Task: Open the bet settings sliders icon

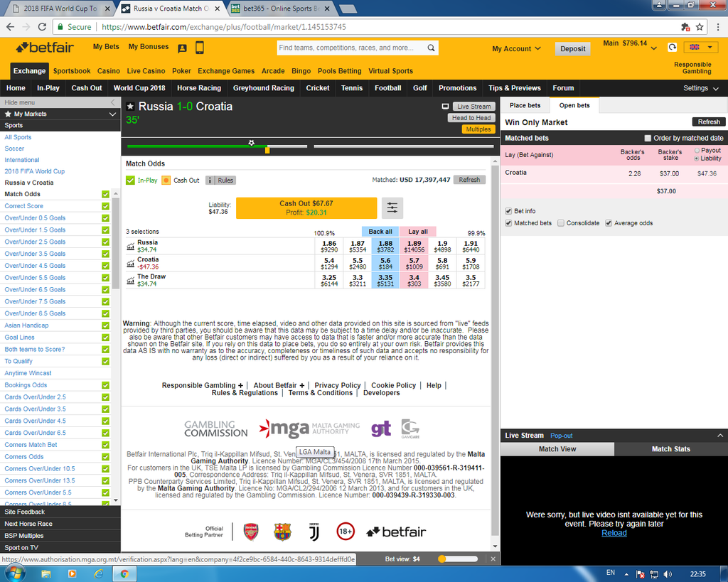Action: 392,208
